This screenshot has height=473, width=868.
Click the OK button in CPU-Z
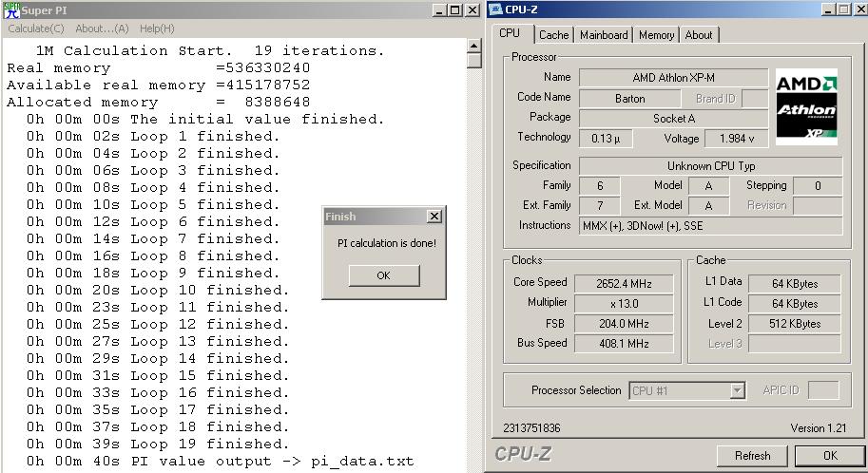click(830, 456)
